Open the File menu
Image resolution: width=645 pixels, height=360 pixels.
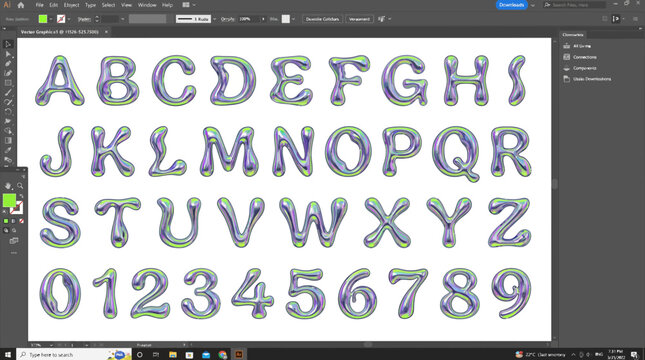coord(39,5)
